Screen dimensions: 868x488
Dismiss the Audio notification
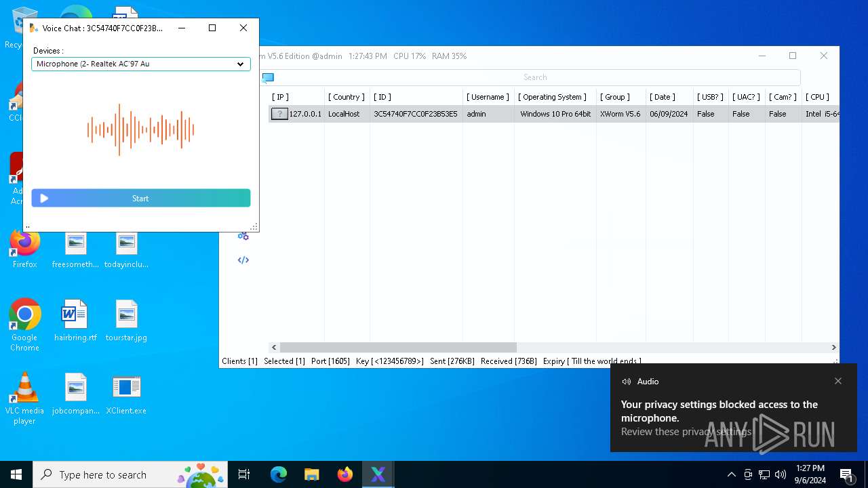[838, 381]
